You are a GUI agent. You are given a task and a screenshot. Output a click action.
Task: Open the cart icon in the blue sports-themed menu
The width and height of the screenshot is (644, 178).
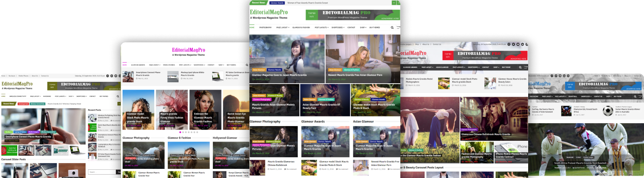click(x=641, y=96)
